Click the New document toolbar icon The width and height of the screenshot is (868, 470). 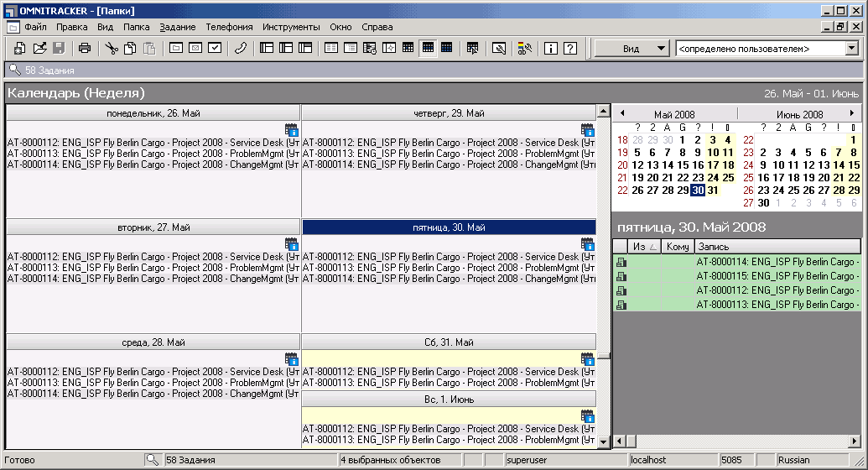[19, 48]
